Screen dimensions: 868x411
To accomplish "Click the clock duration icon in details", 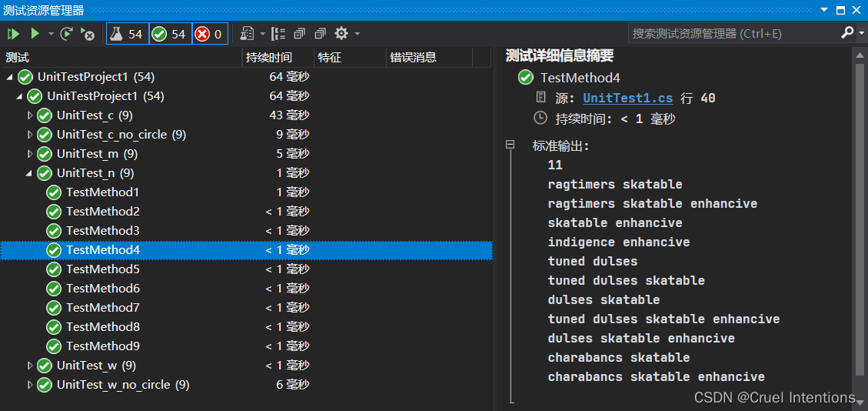I will (540, 118).
